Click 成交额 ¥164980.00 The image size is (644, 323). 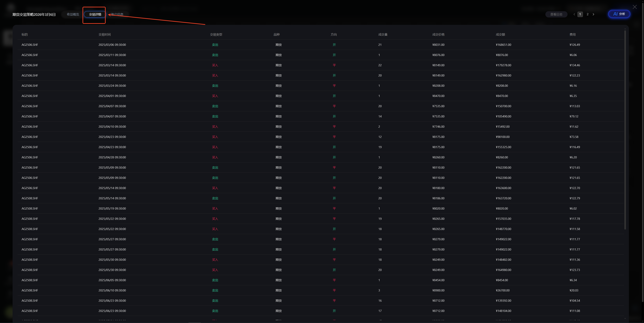(x=503, y=270)
